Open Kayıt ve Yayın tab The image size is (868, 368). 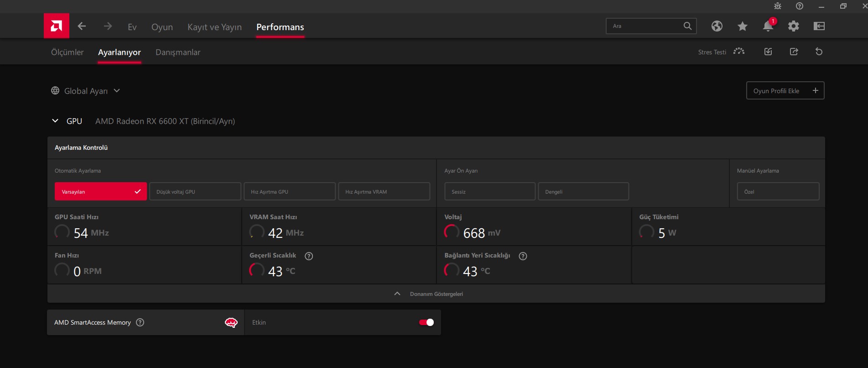tap(214, 27)
